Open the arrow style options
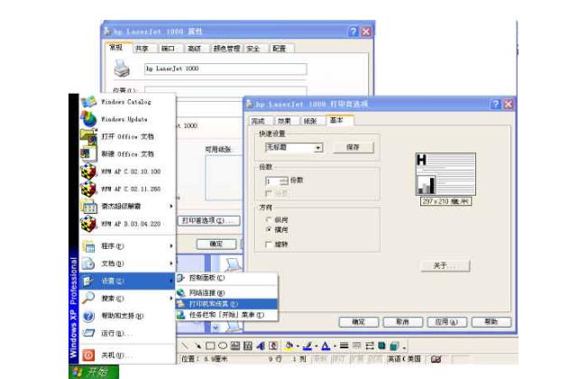The width and height of the screenshot is (588, 379). (370, 346)
